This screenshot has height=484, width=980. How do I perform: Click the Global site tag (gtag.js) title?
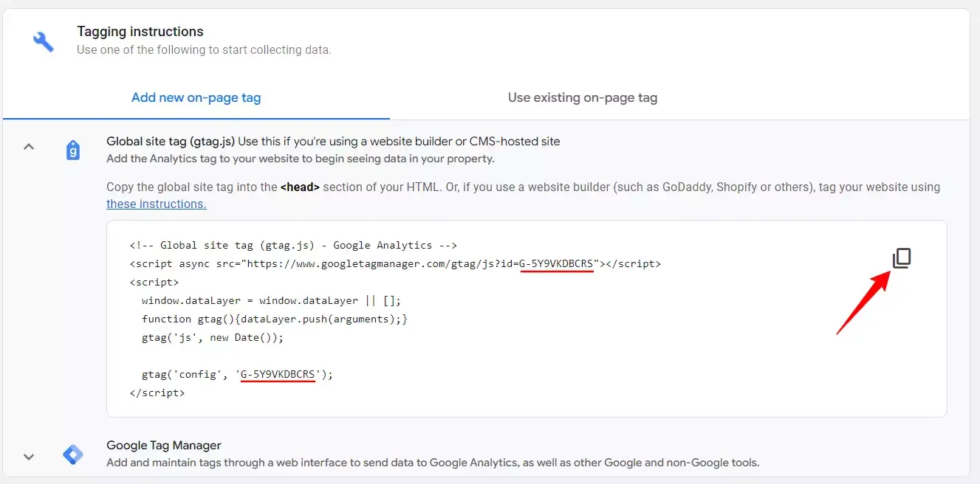click(171, 141)
